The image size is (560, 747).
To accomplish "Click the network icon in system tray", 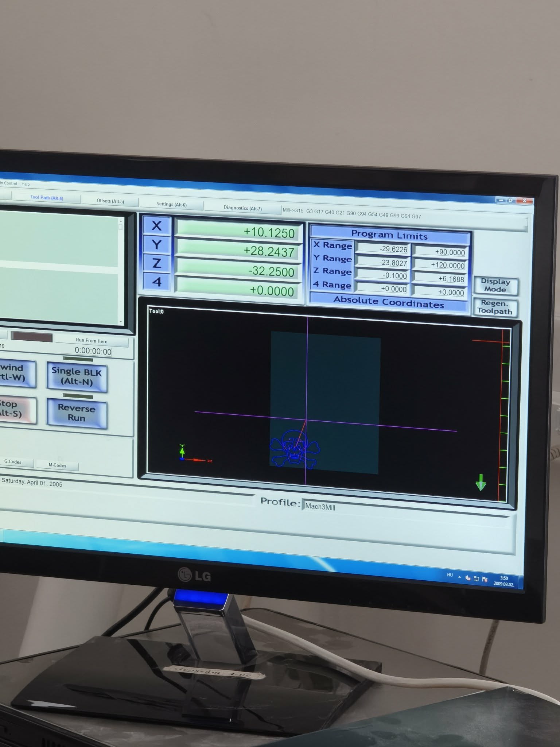I will (x=476, y=579).
